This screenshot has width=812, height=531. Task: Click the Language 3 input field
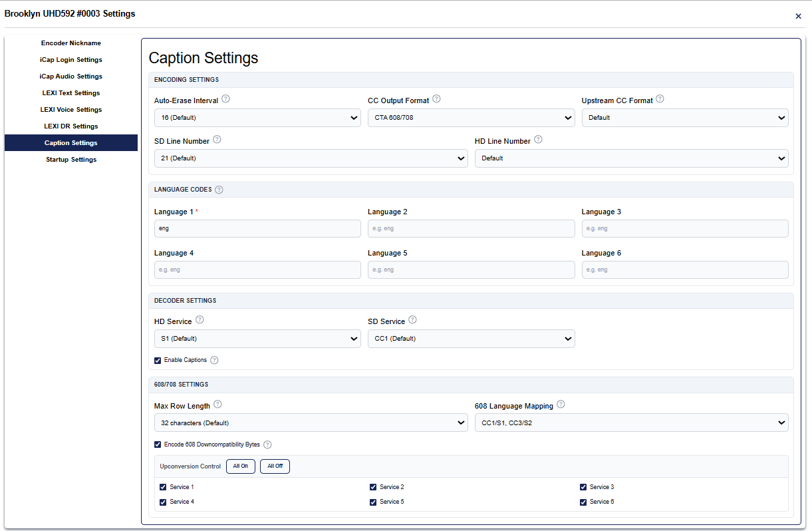(685, 229)
